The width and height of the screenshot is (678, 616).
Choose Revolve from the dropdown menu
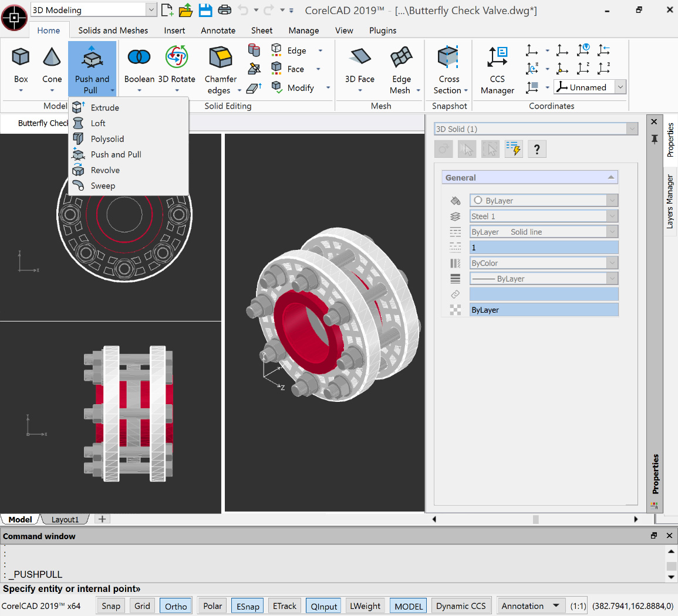click(x=105, y=170)
